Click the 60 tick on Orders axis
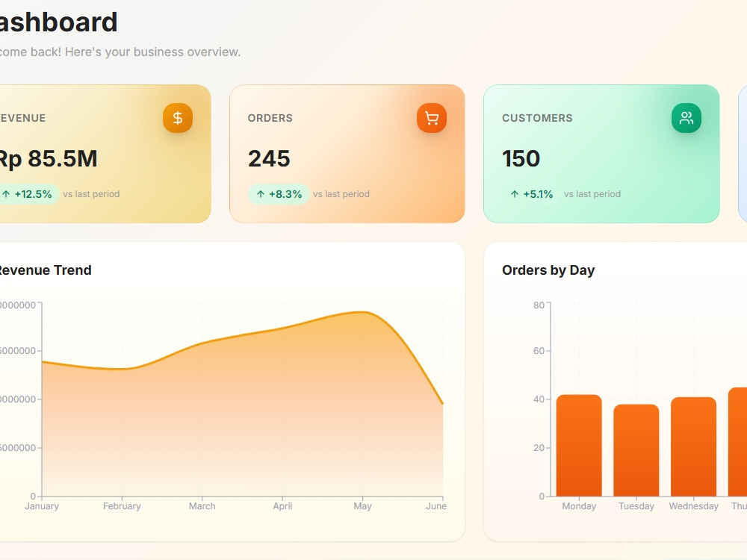The height and width of the screenshot is (560, 747). [539, 351]
